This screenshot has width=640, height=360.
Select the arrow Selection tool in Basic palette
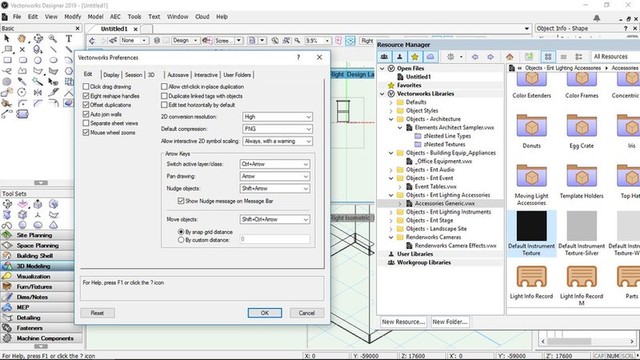[7, 38]
